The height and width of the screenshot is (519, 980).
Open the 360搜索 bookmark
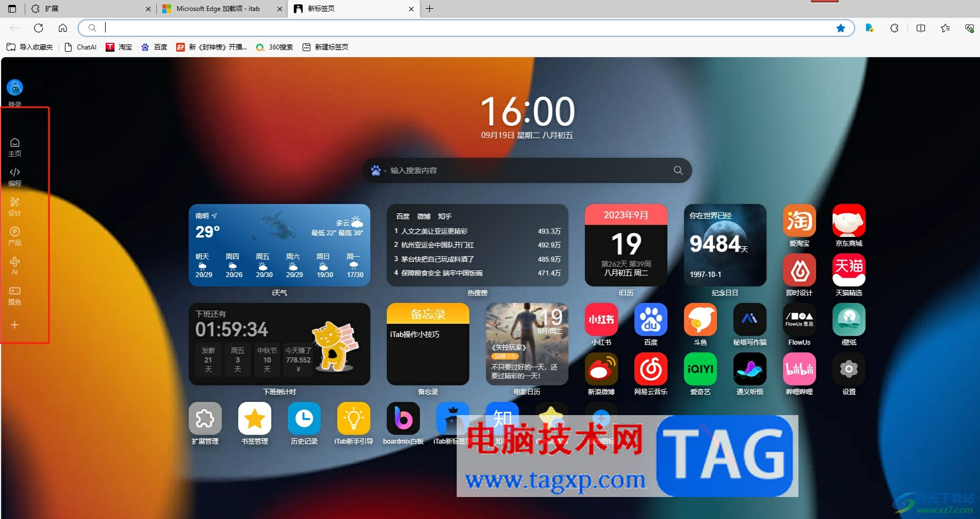(275, 47)
